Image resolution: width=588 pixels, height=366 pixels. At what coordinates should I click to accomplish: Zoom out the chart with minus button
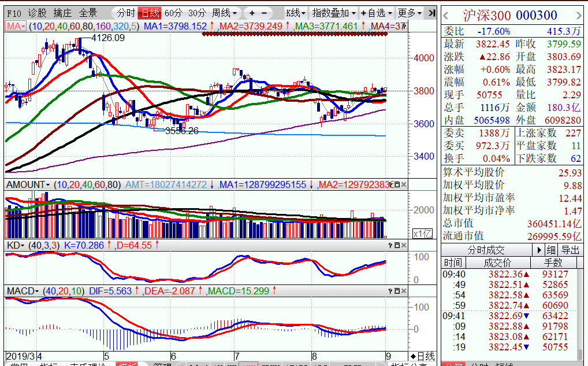(265, 13)
